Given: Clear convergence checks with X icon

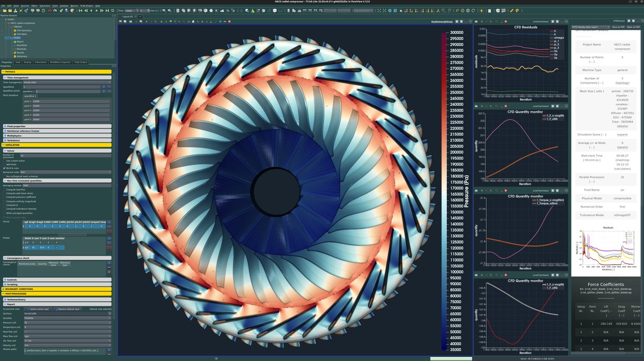Looking at the screenshot, I should [x=109, y=272].
